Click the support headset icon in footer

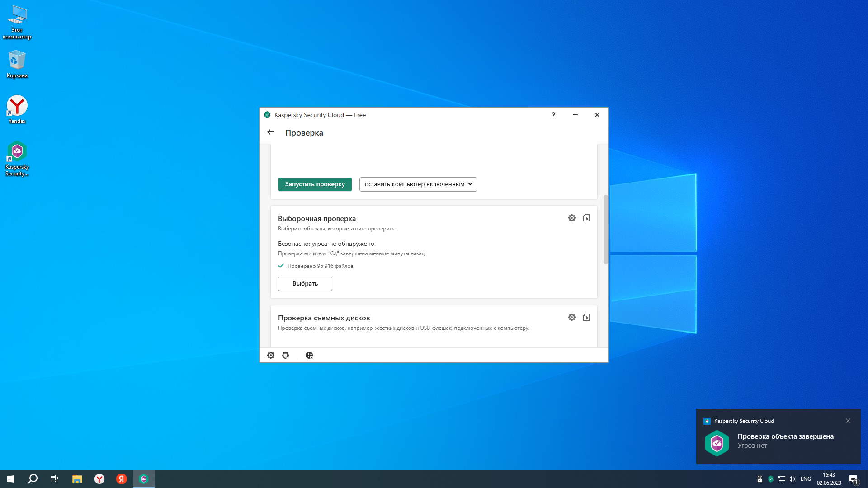[x=286, y=355]
